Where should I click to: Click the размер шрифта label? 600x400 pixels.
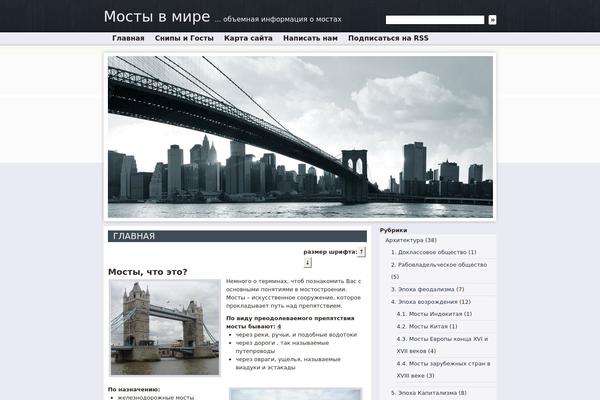tap(330, 252)
